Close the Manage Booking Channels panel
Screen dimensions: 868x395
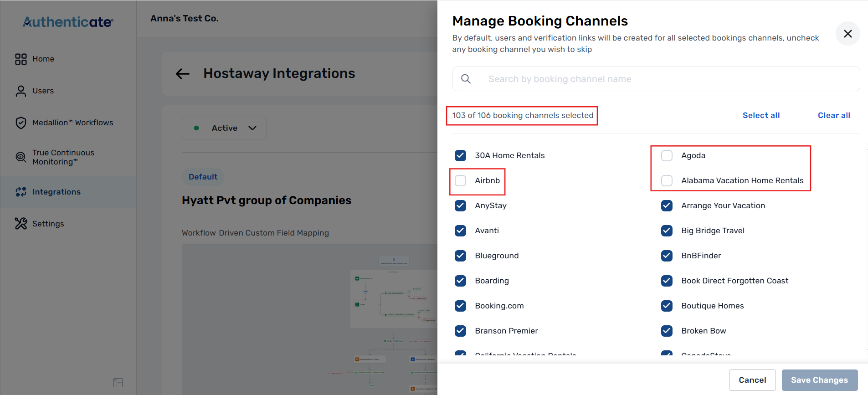[847, 34]
